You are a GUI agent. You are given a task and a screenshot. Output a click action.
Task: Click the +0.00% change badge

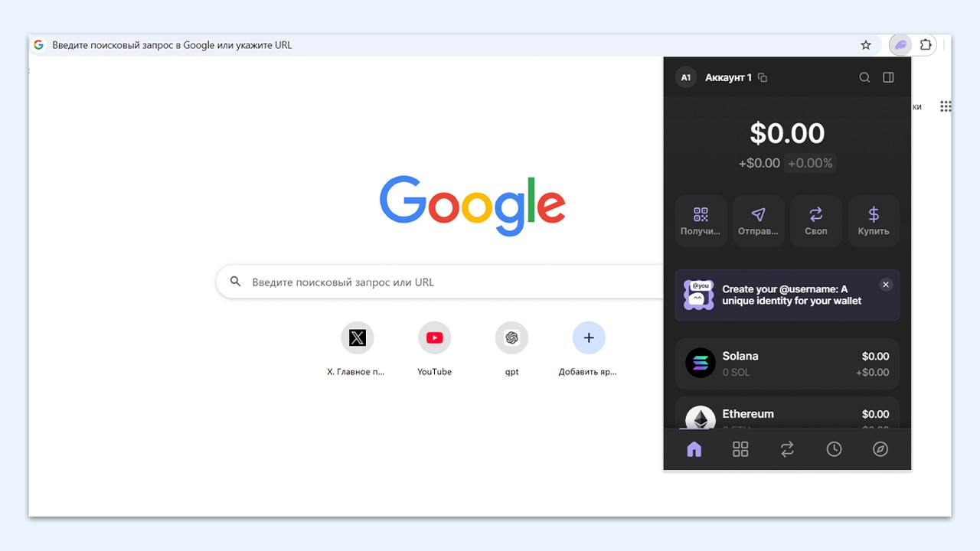[x=811, y=163]
